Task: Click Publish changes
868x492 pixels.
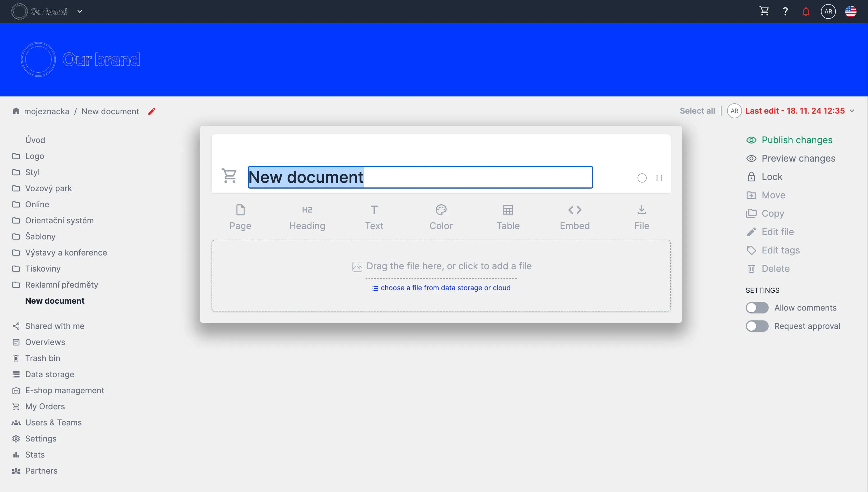Action: [796, 140]
